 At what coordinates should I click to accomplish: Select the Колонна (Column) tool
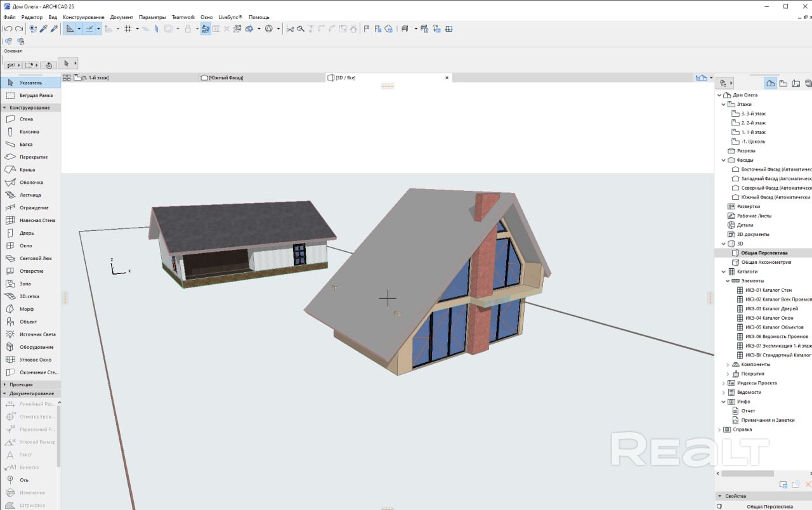pyautogui.click(x=30, y=132)
